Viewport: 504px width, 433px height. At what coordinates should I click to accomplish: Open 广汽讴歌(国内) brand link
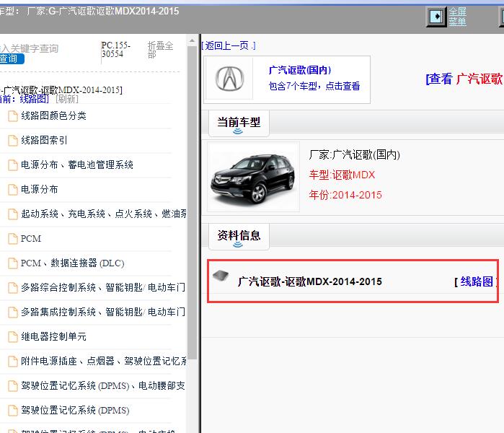pos(299,70)
